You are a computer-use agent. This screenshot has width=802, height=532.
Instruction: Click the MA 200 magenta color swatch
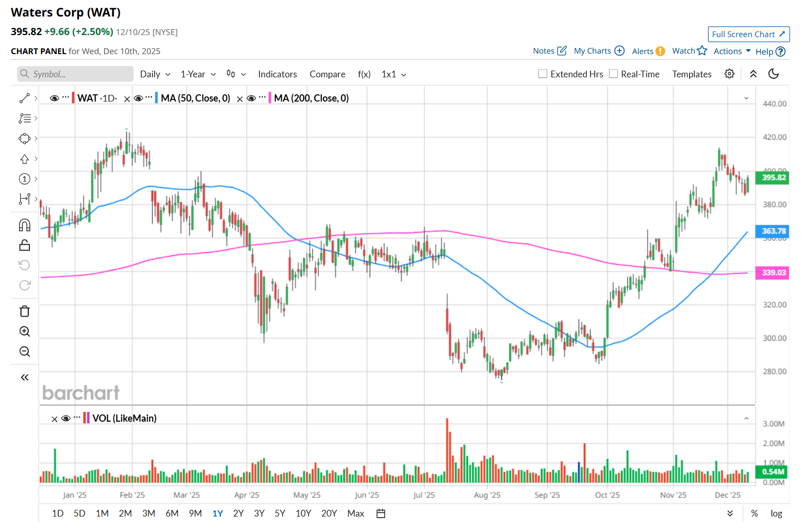[270, 98]
